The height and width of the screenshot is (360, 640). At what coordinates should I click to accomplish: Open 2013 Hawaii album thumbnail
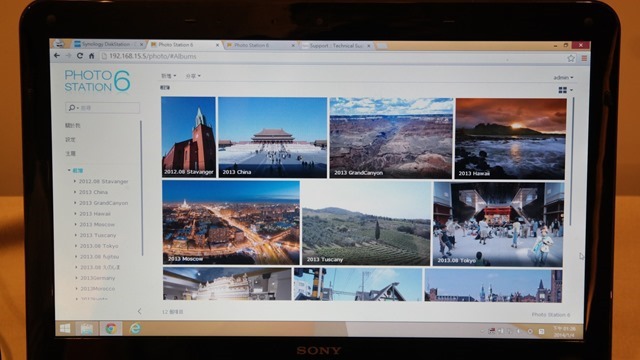pos(511,139)
